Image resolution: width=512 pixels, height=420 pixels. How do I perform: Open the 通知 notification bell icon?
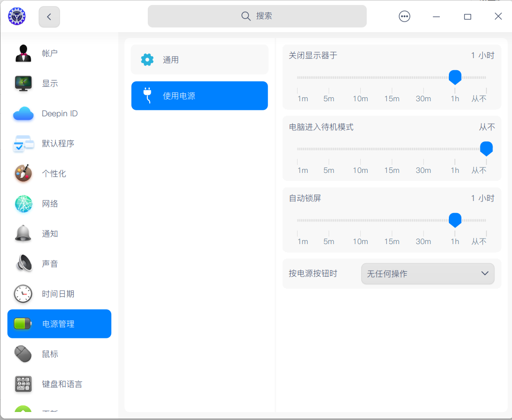[x=22, y=234]
